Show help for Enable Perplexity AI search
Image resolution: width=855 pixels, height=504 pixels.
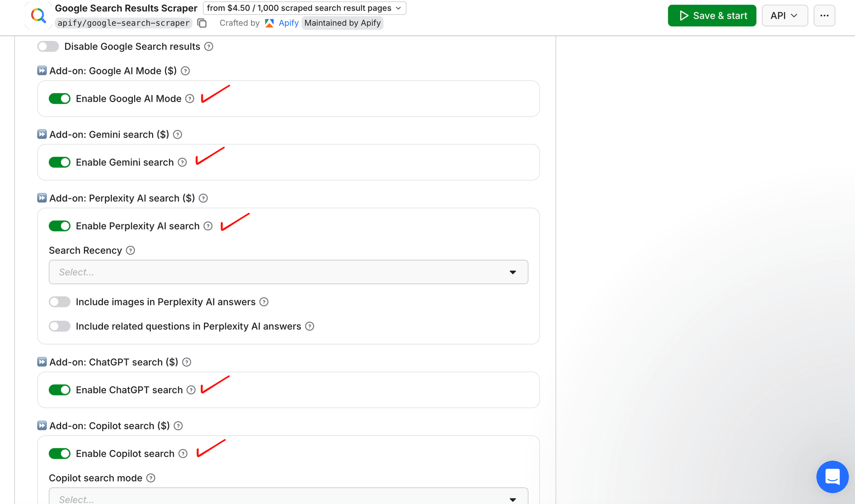click(208, 226)
